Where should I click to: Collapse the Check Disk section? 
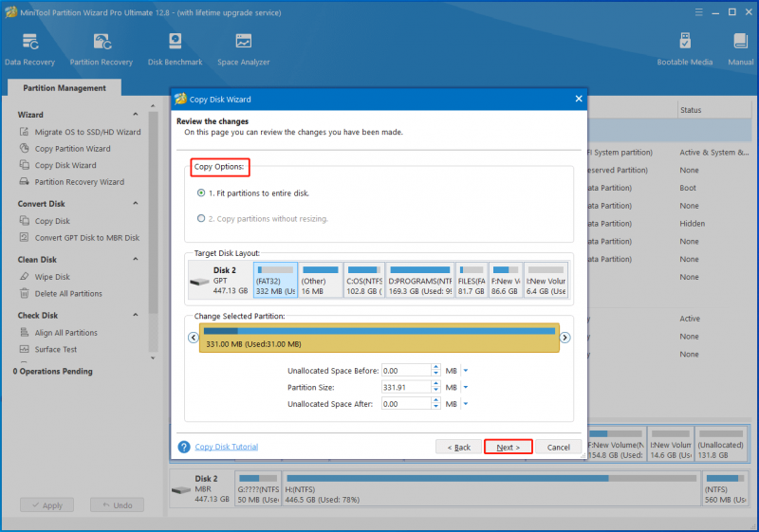point(136,316)
